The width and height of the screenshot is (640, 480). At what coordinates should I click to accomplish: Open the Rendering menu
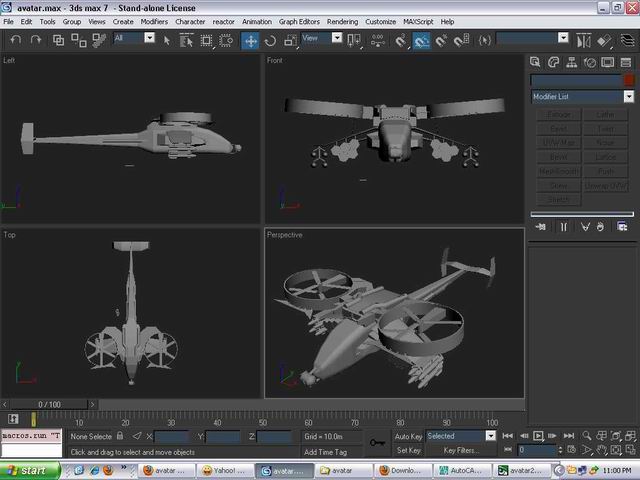[x=342, y=22]
